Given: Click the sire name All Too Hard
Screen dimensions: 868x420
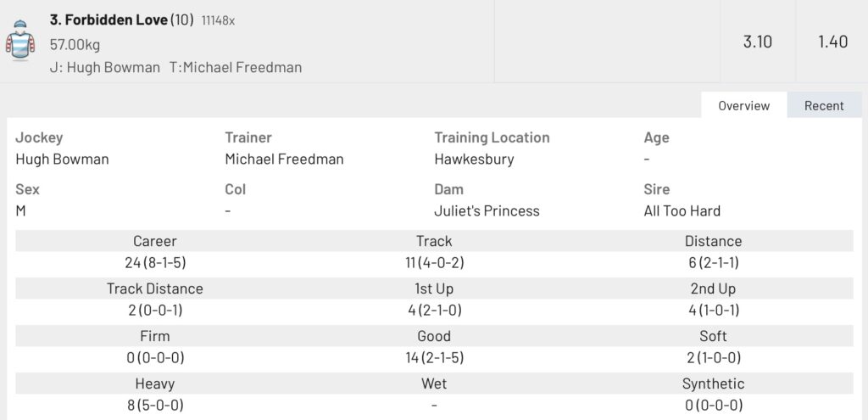Looking at the screenshot, I should click(682, 210).
